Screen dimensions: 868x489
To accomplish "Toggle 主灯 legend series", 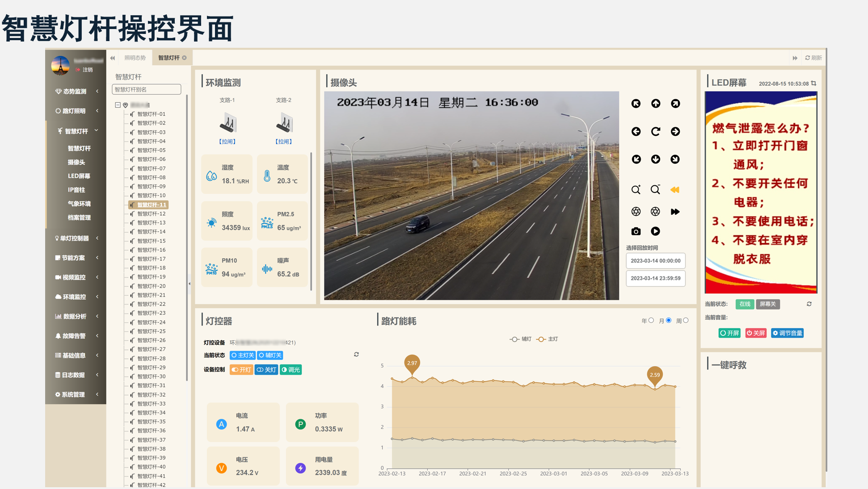I will click(x=547, y=339).
